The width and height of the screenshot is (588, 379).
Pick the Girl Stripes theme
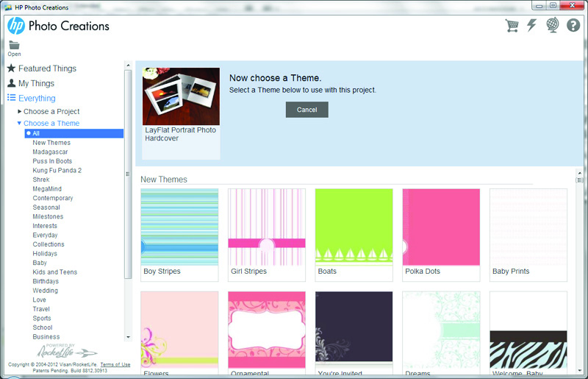point(267,235)
